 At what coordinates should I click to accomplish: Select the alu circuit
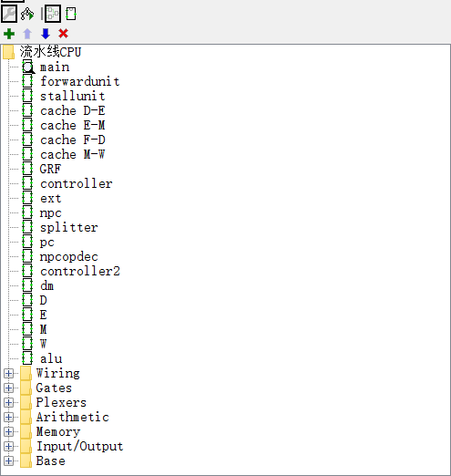tap(51, 358)
